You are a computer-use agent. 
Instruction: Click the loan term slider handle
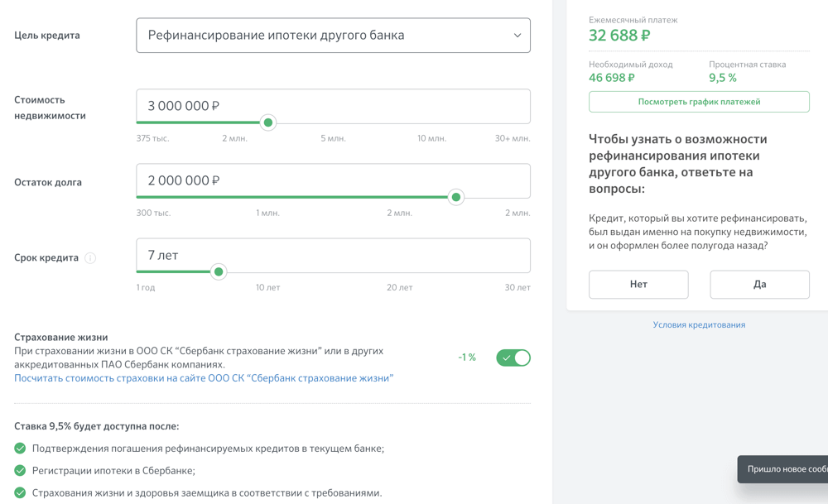[x=218, y=271]
